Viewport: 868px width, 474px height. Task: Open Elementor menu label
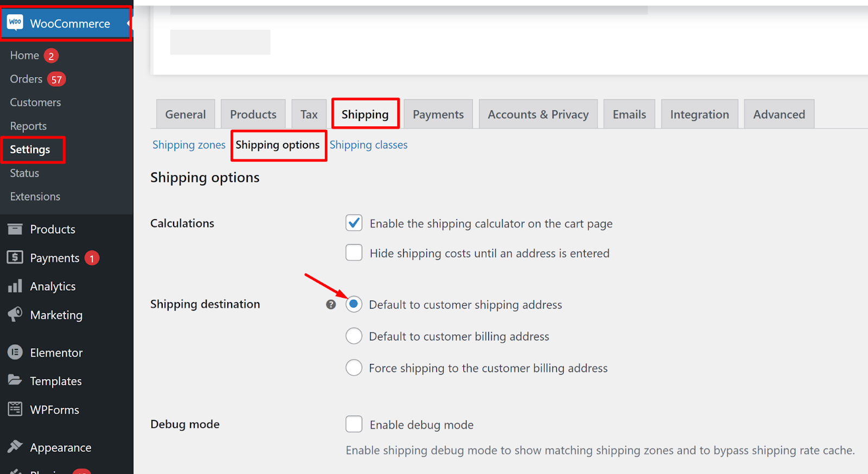(x=56, y=353)
